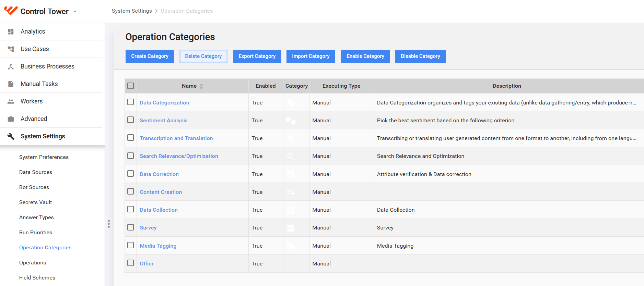The height and width of the screenshot is (286, 644).
Task: Toggle the select-all checkbox in table header
Action: (x=131, y=86)
